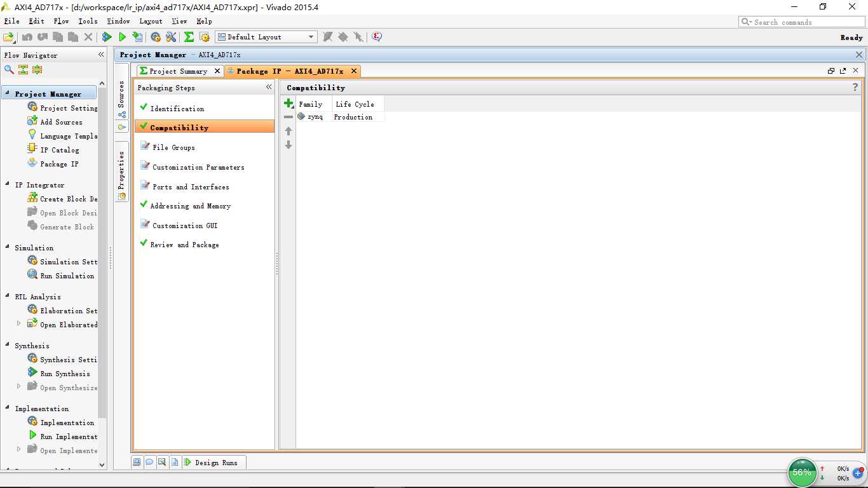
Task: Open the Window menu
Action: coord(118,21)
